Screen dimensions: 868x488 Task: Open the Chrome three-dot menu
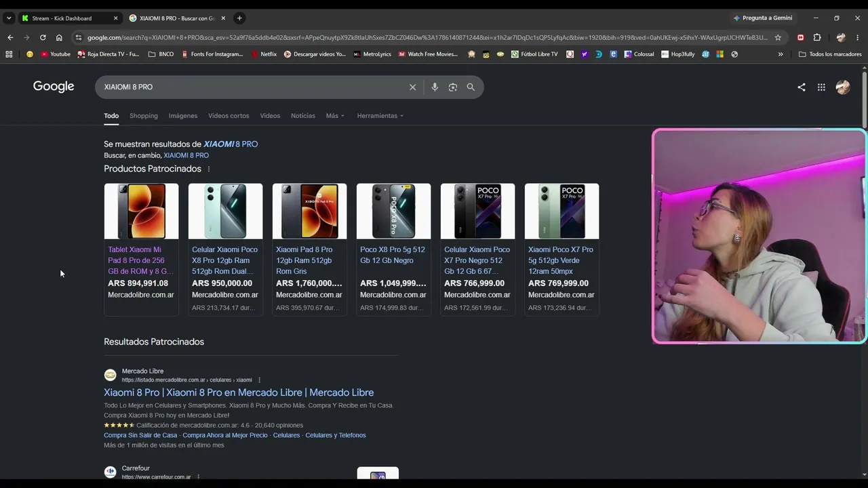tap(858, 37)
